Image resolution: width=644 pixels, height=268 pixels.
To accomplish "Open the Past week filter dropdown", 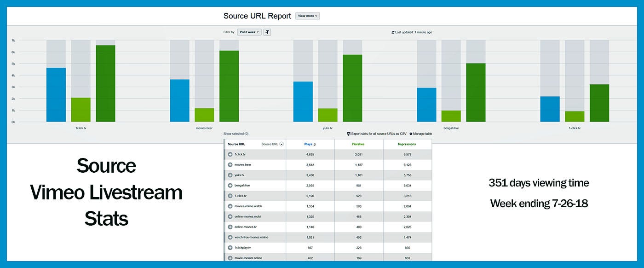I will 249,32.
